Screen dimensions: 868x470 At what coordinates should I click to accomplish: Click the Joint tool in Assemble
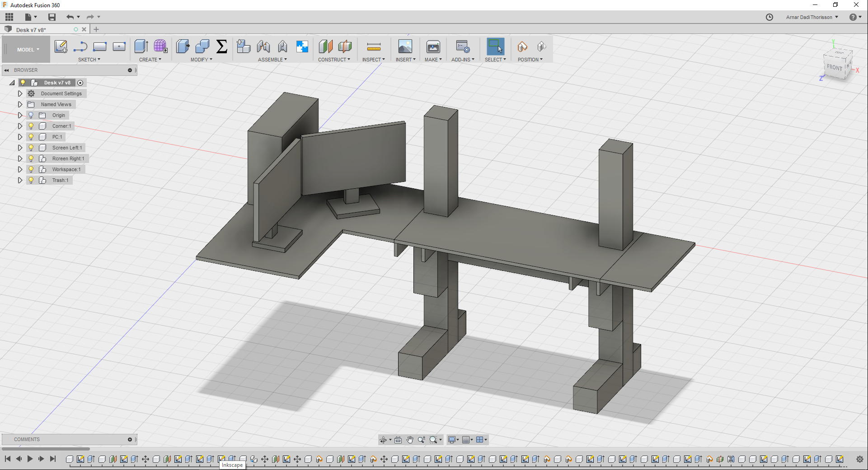coord(263,47)
